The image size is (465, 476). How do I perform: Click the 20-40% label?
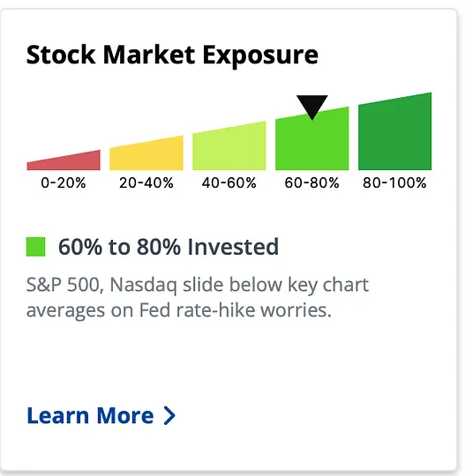[x=146, y=182]
